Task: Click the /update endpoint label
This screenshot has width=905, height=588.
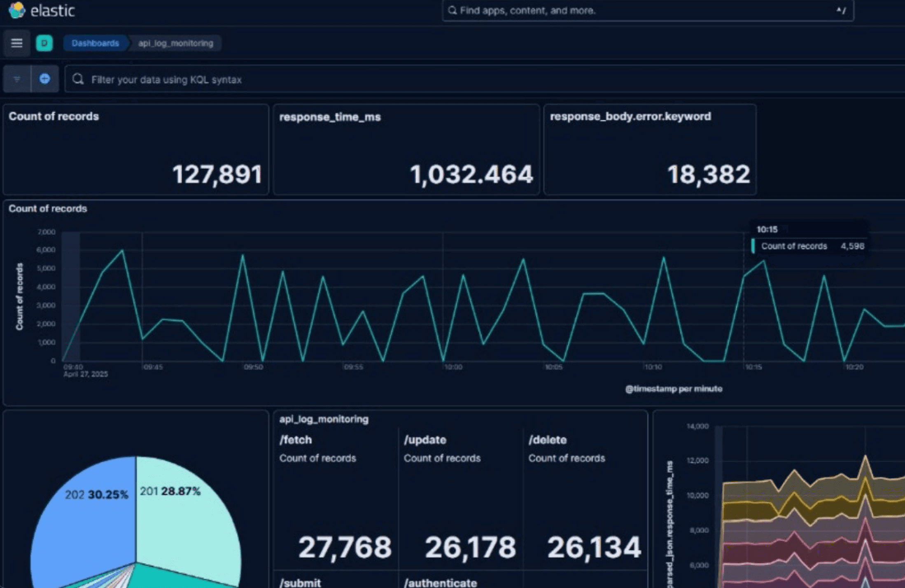Action: (425, 440)
